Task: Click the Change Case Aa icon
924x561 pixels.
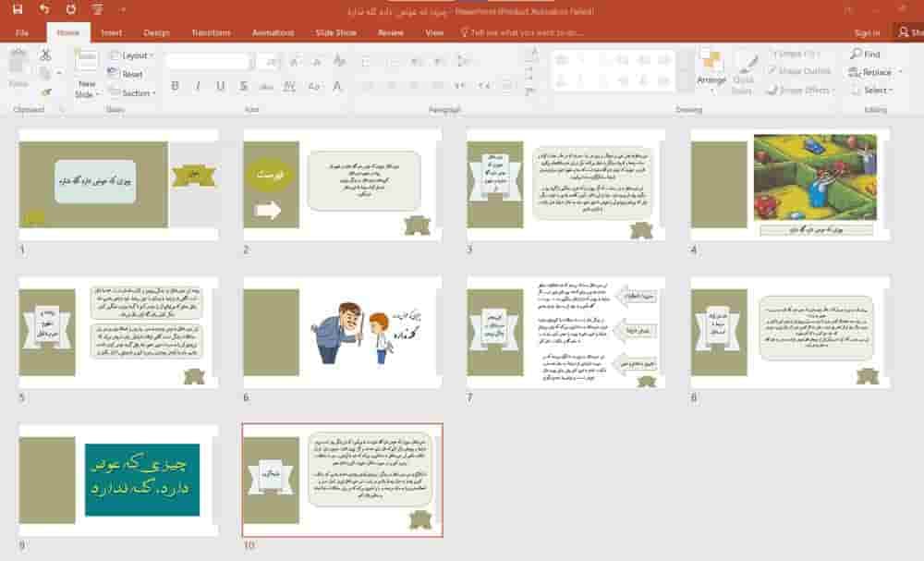Action: (313, 87)
